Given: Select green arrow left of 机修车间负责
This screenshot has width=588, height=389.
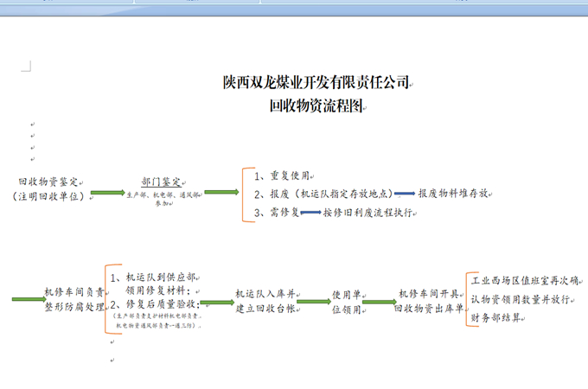Looking at the screenshot, I should [x=27, y=299].
